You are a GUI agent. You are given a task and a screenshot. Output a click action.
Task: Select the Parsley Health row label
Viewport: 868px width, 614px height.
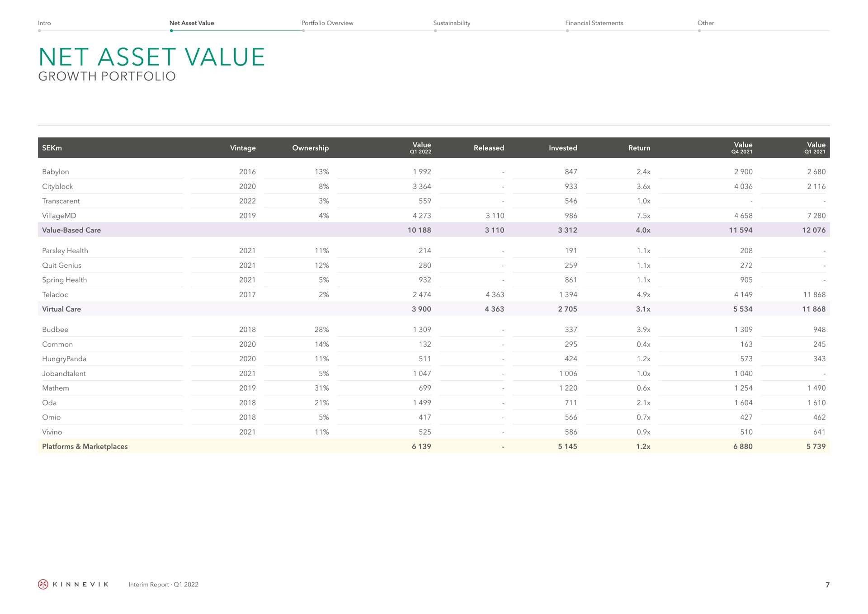point(65,251)
